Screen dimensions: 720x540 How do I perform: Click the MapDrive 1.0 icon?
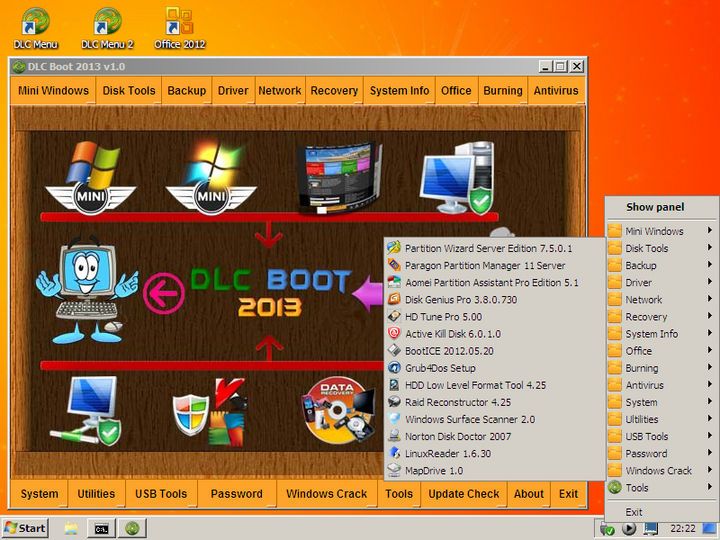(x=394, y=471)
